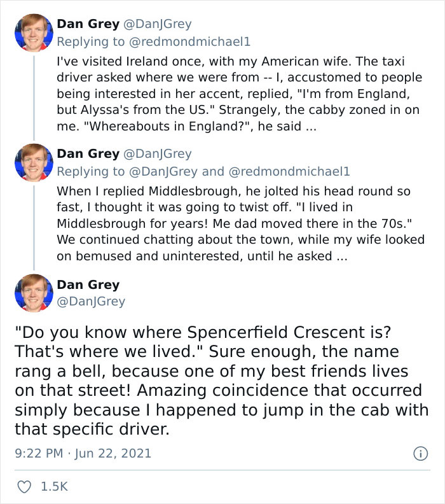Viewport: 445px width, 504px height.
Task: Open the @DanJGrey mention in the second 'Replying to' line
Action: point(163,171)
